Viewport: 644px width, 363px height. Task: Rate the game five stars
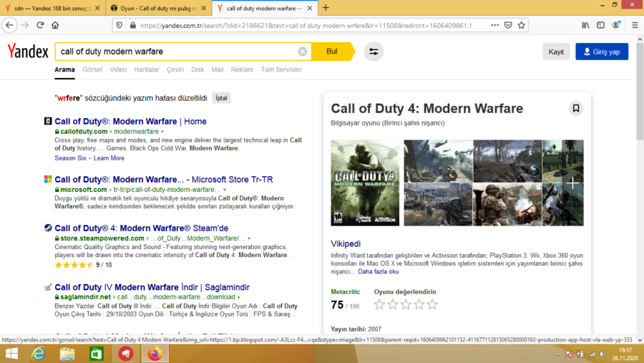click(432, 304)
